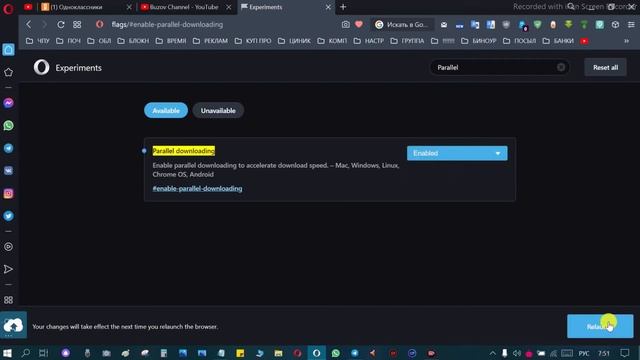
Task: Open WhatsApp in Opera sidebar
Action: (9, 125)
